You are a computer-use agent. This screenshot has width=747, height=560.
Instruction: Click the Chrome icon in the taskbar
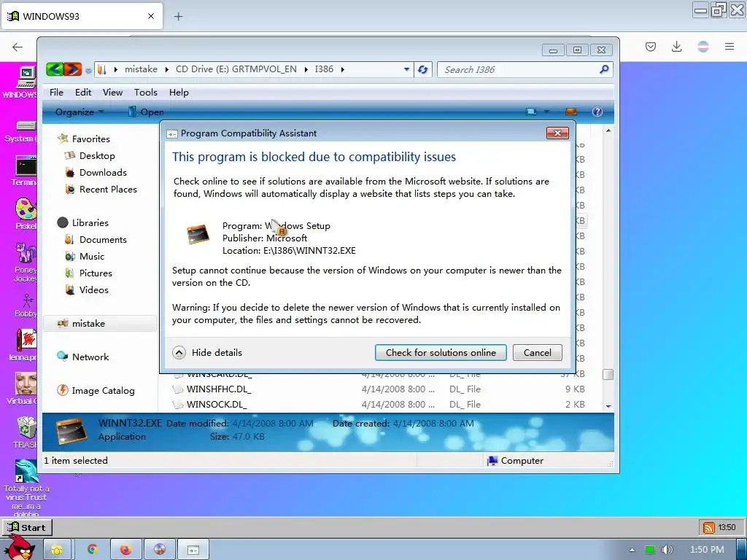click(93, 550)
